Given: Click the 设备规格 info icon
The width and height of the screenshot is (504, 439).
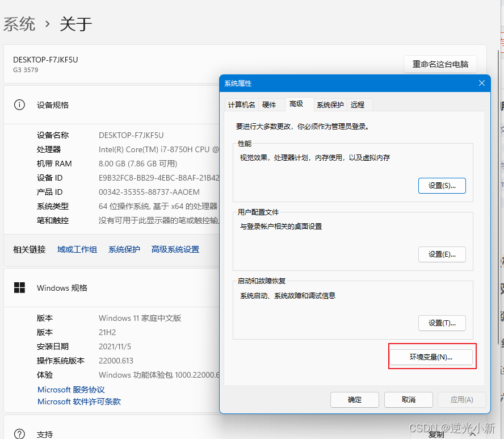Looking at the screenshot, I should coord(21,104).
